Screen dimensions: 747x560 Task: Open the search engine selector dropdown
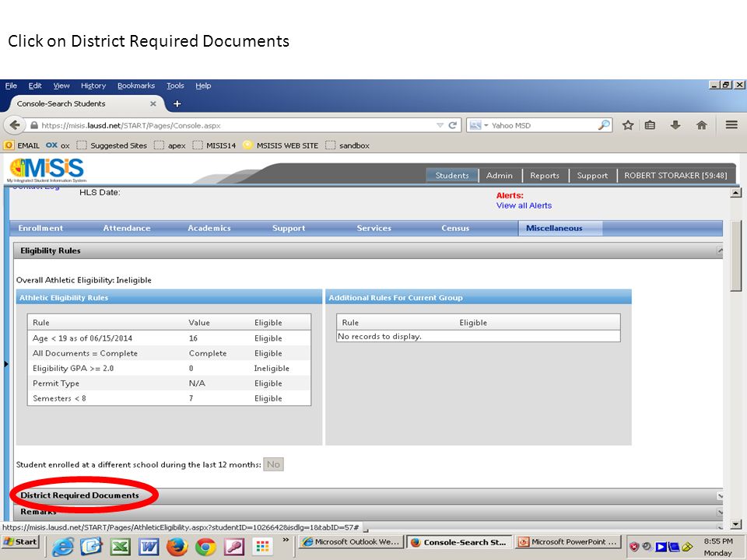[479, 125]
